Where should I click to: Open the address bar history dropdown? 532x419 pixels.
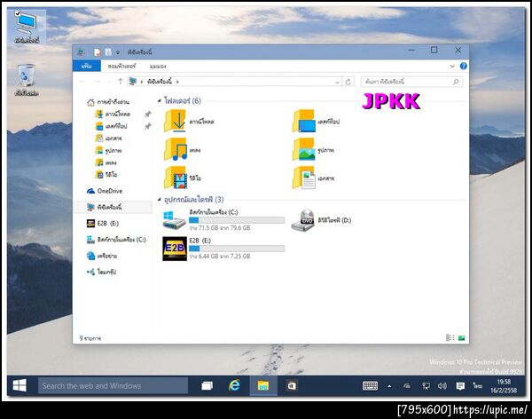coord(337,82)
